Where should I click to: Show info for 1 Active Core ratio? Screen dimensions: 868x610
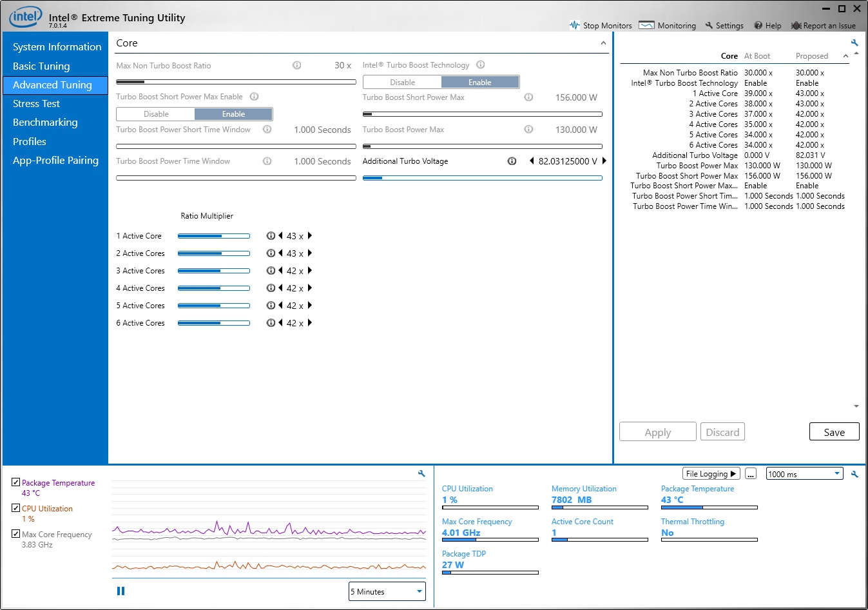click(x=271, y=236)
